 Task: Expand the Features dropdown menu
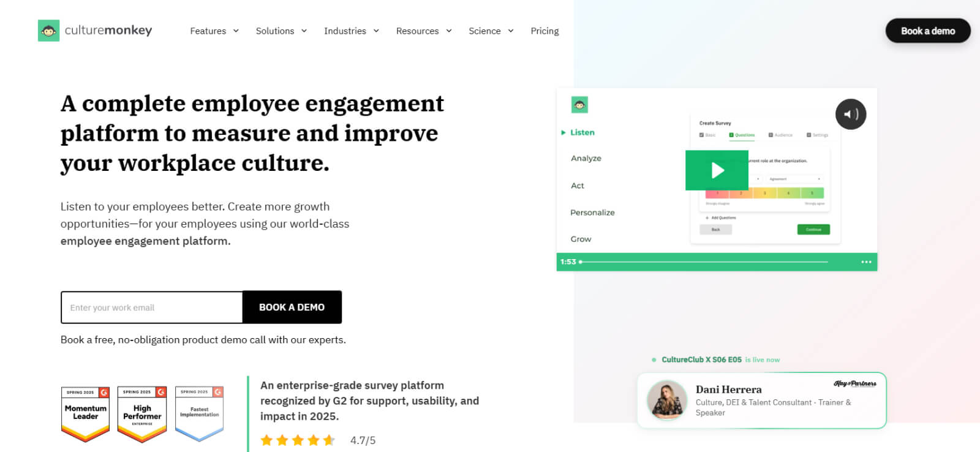coord(214,31)
